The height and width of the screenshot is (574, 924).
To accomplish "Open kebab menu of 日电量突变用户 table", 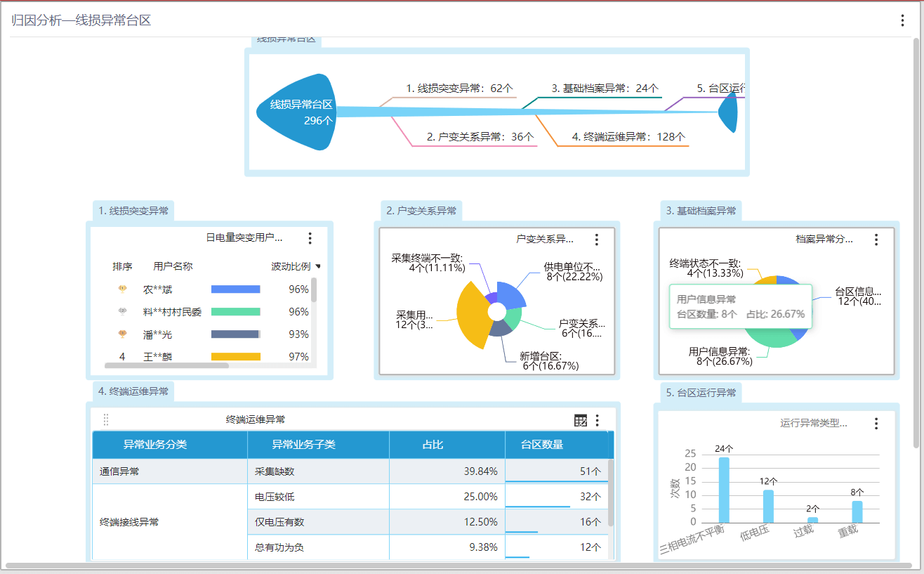I will point(310,239).
